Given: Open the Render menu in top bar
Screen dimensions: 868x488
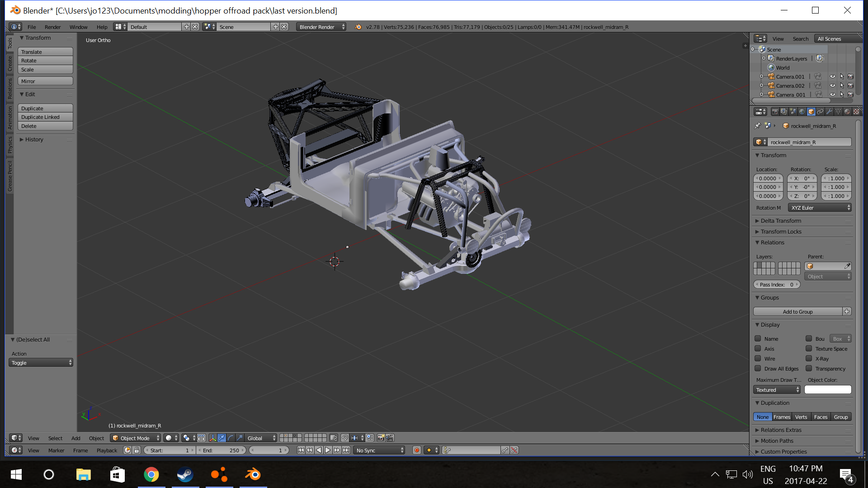Looking at the screenshot, I should click(x=52, y=27).
